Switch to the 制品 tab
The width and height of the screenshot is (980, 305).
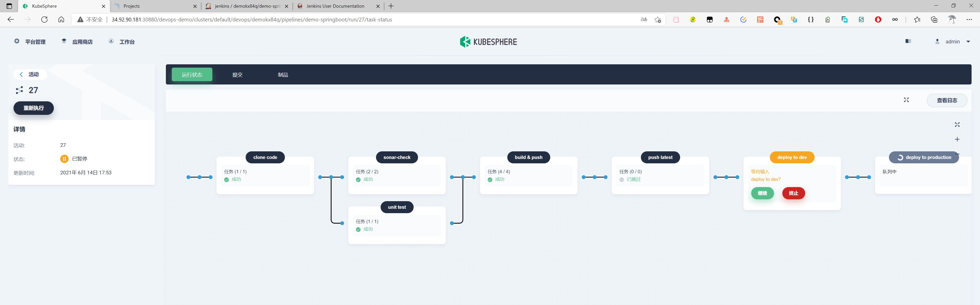point(283,75)
